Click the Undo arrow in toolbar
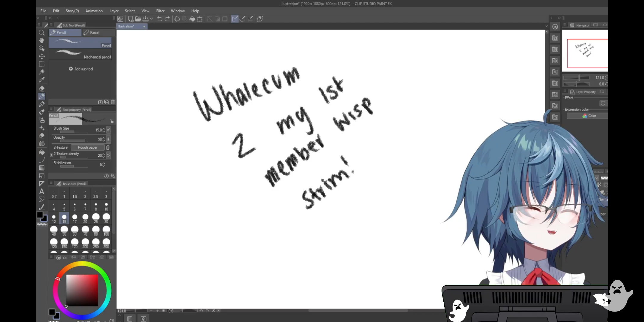The width and height of the screenshot is (644, 322). click(160, 19)
